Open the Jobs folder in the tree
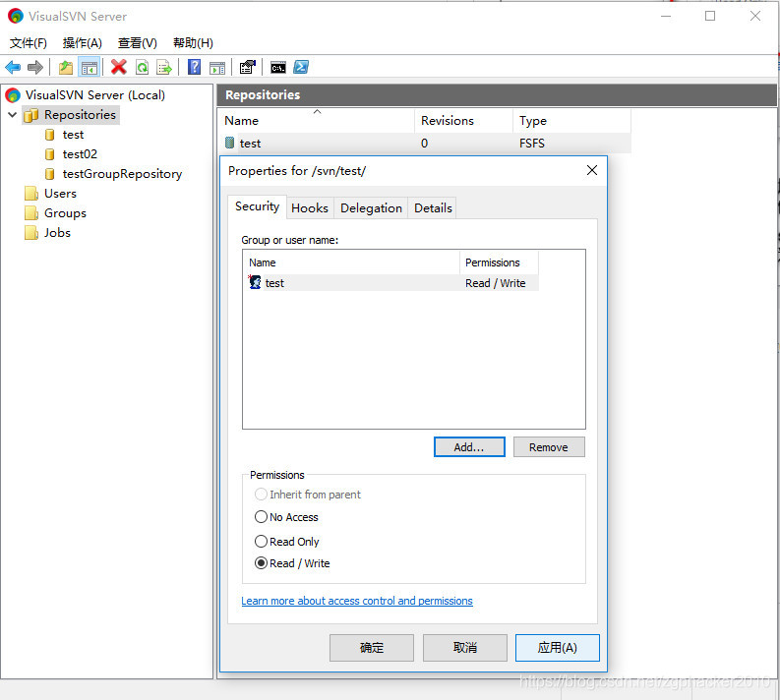Image resolution: width=780 pixels, height=700 pixels. pos(57,233)
